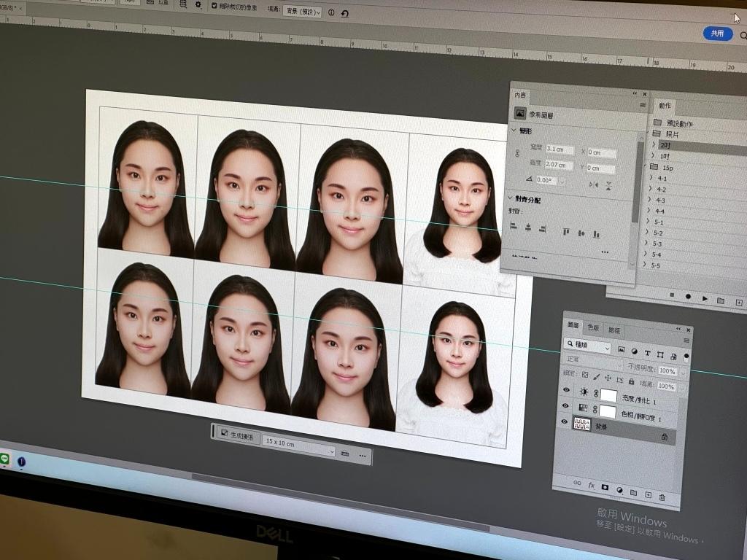Align horizontal centers in Properties panel

[528, 227]
